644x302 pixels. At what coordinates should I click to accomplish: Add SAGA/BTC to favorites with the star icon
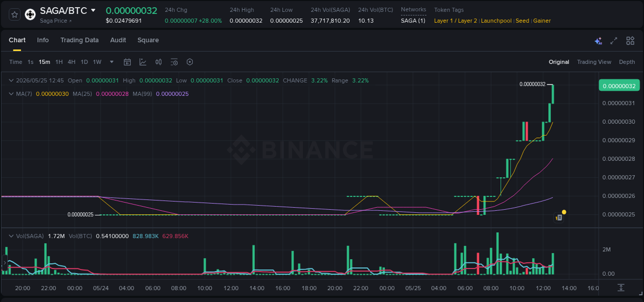(14, 14)
